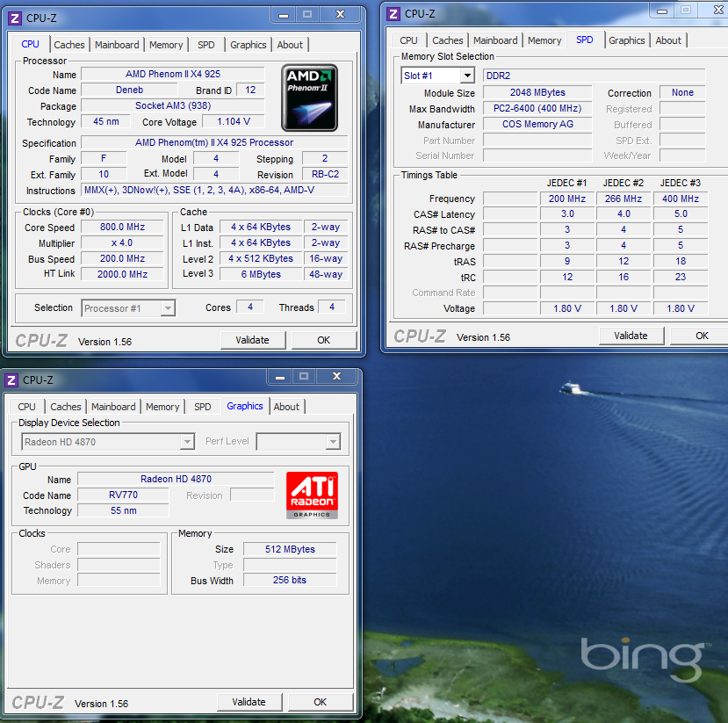Open the Processor #1 selection dropdown
Image resolution: width=728 pixels, height=723 pixels.
pos(168,307)
